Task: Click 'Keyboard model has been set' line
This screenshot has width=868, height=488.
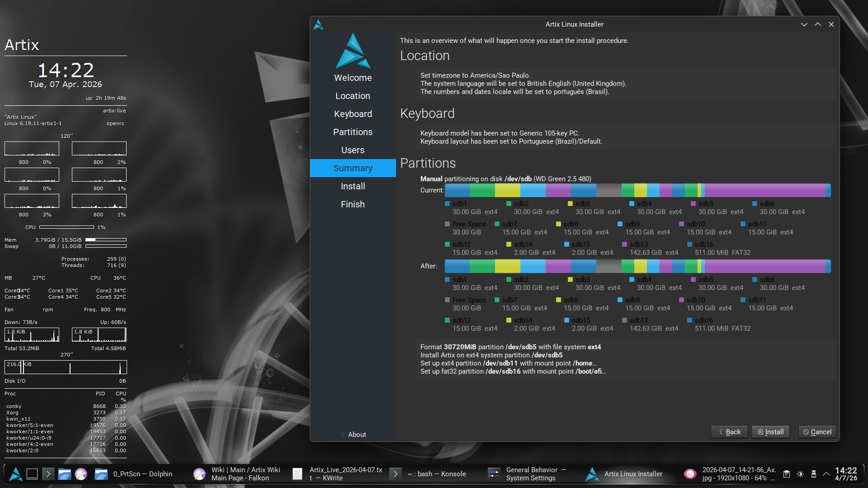Action: pyautogui.click(x=500, y=133)
